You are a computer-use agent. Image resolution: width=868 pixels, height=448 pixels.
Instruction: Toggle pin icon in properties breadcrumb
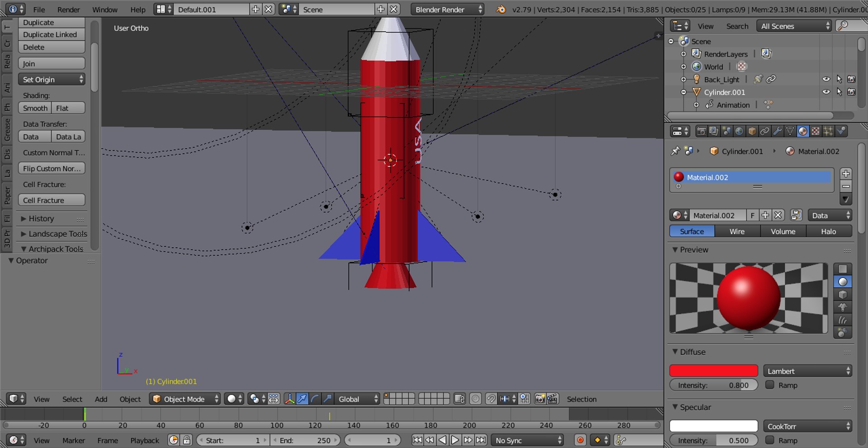(x=675, y=151)
